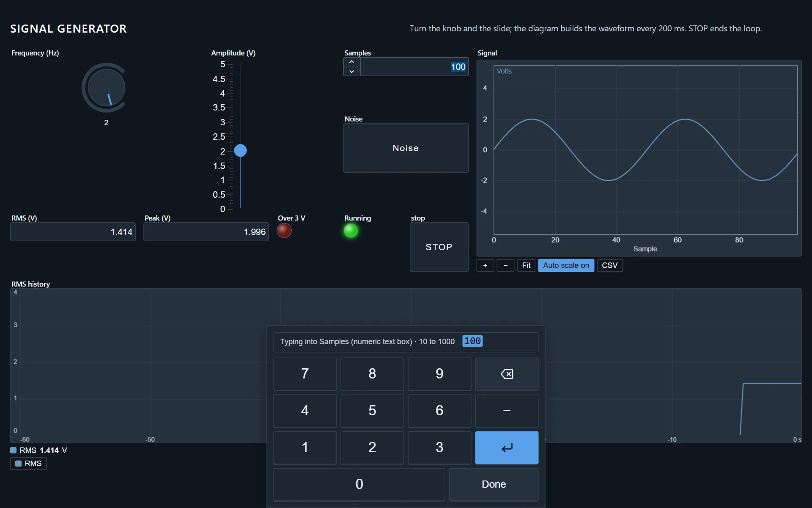This screenshot has height=508, width=812.
Task: Click the RMS 1.414 V legend readout
Action: (x=39, y=450)
